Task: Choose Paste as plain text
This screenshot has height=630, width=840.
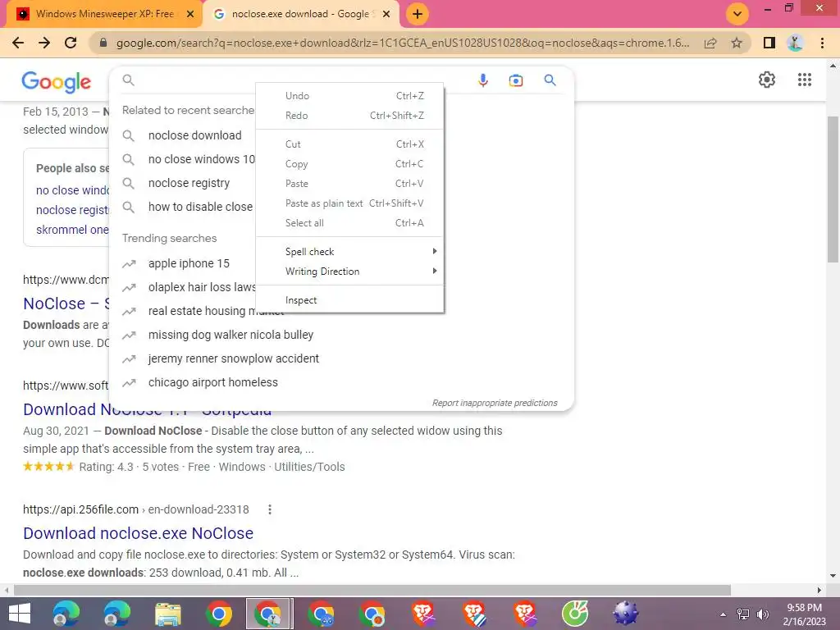Action: pyautogui.click(x=349, y=203)
